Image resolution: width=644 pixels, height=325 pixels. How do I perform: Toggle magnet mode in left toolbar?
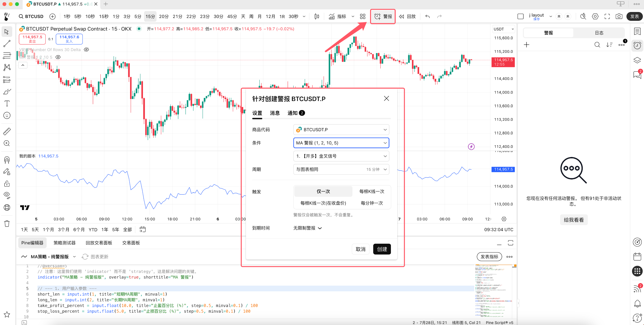pyautogui.click(x=7, y=160)
